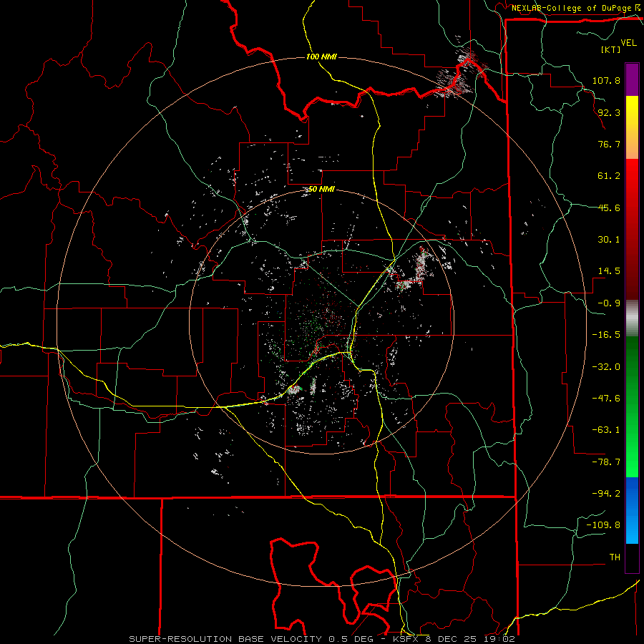Select the gray near-zero segment of color bar
Screen dimensions: 644x644
click(632, 318)
